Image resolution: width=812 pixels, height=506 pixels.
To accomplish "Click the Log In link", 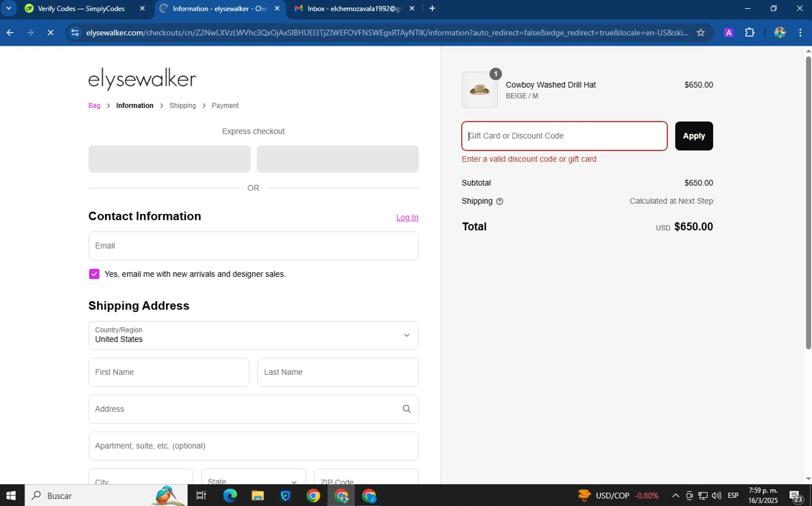I will [407, 217].
